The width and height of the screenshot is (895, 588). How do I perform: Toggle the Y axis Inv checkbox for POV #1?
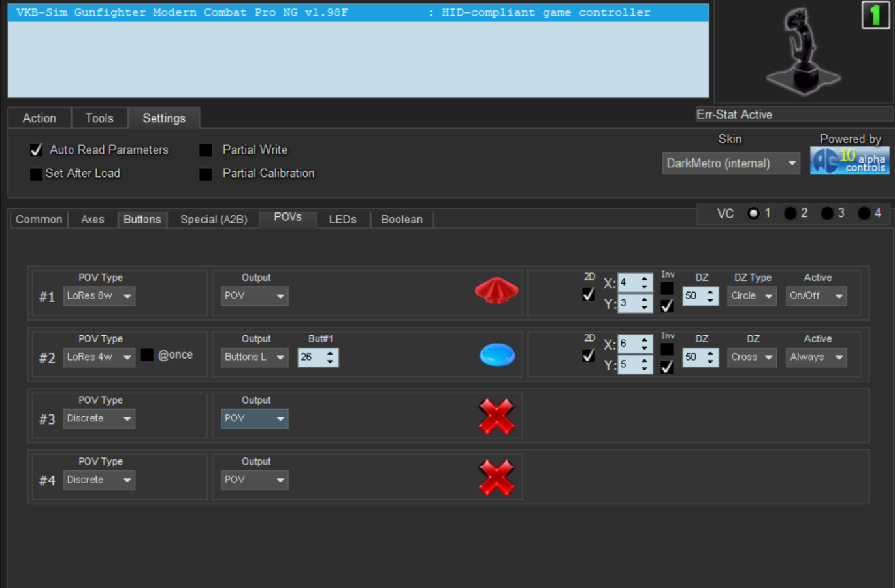coord(667,305)
